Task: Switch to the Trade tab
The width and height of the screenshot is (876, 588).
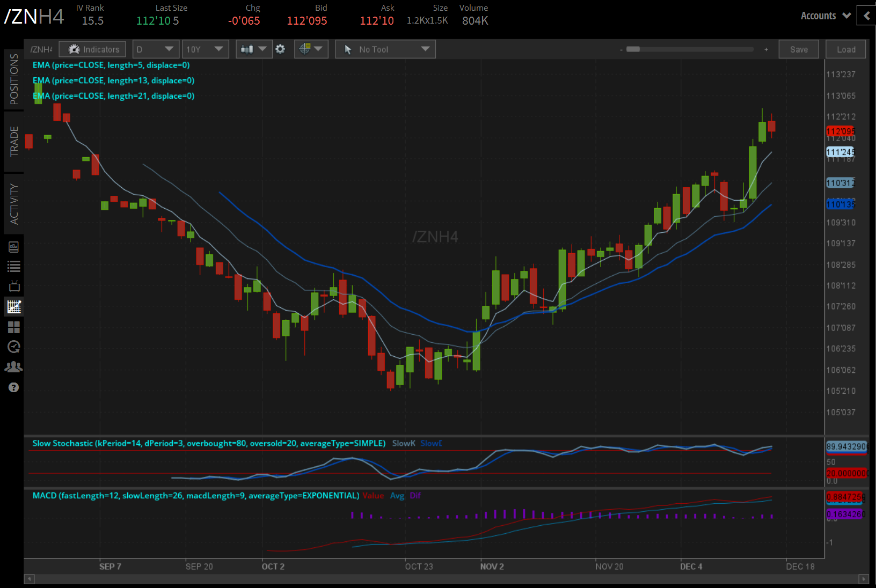Action: pos(14,142)
